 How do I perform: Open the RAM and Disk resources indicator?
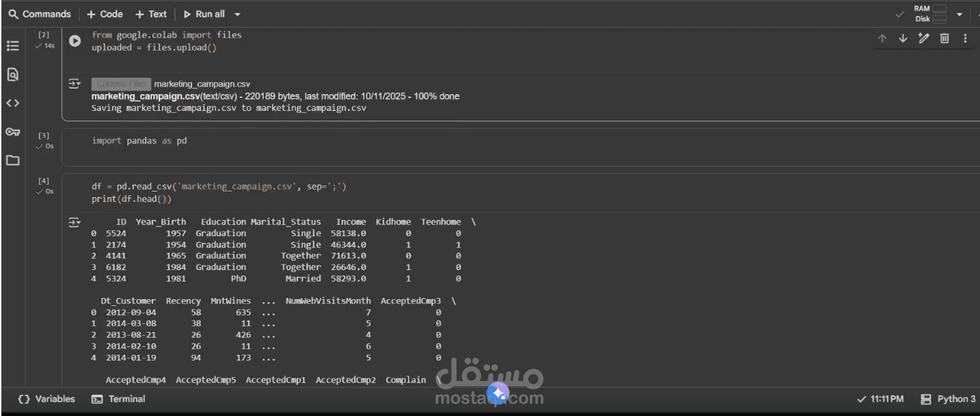pos(931,14)
